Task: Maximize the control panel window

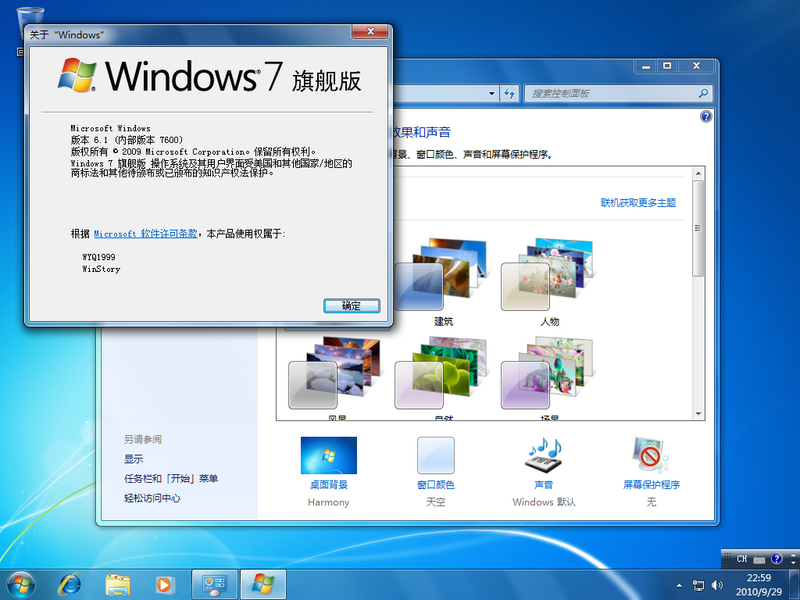Action: pos(667,66)
